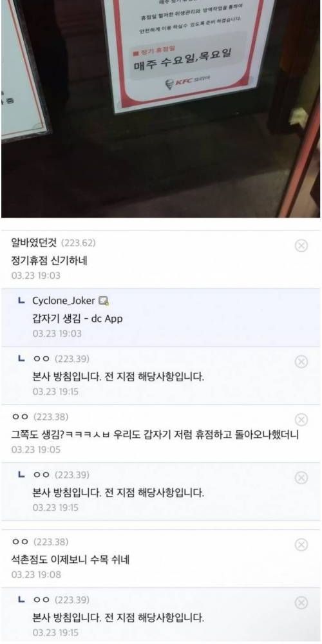Delete the 알바였던것 comment with the X icon
The height and width of the screenshot is (644, 322).
[x=301, y=245]
